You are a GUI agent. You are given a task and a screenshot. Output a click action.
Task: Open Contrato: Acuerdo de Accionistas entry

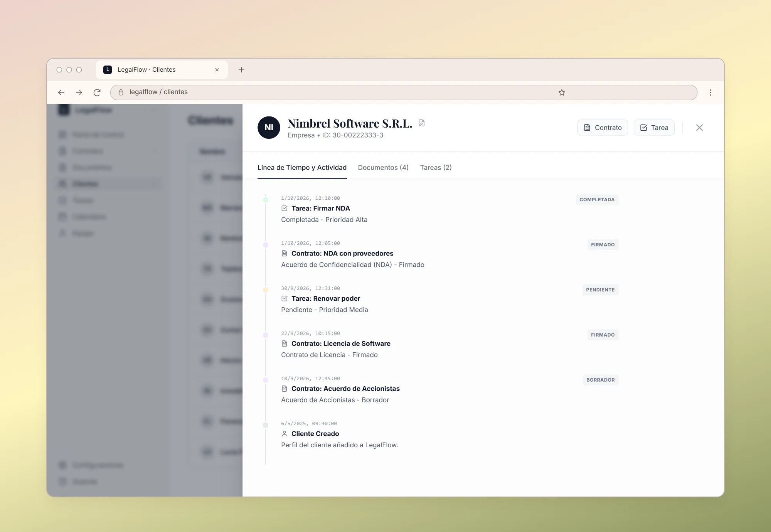345,389
